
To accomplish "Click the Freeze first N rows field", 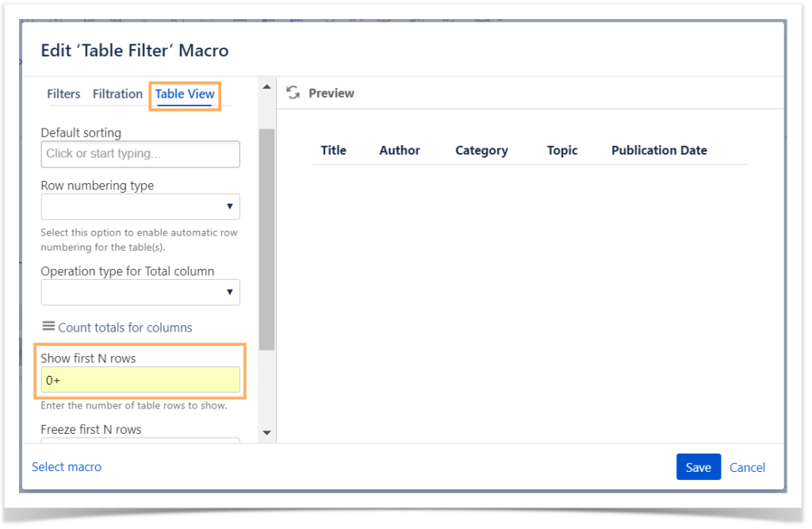I will (x=140, y=440).
